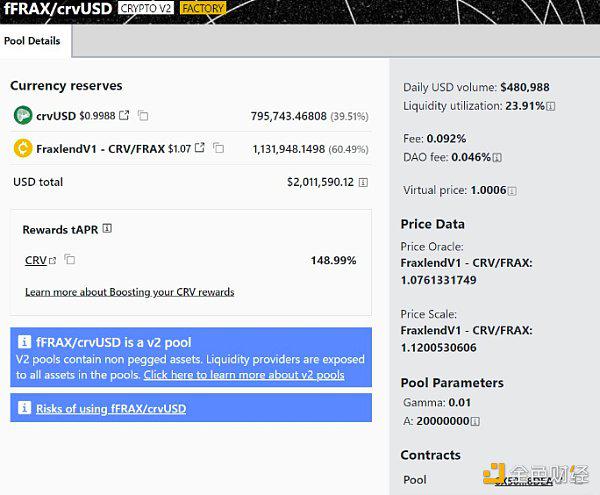Click the Pool contract address link

click(523, 481)
